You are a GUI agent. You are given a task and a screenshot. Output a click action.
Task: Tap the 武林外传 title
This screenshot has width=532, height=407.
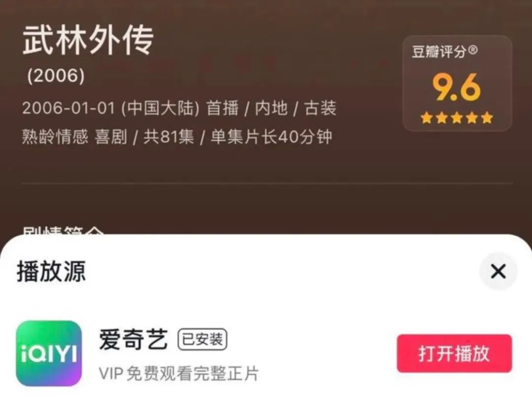coord(88,40)
